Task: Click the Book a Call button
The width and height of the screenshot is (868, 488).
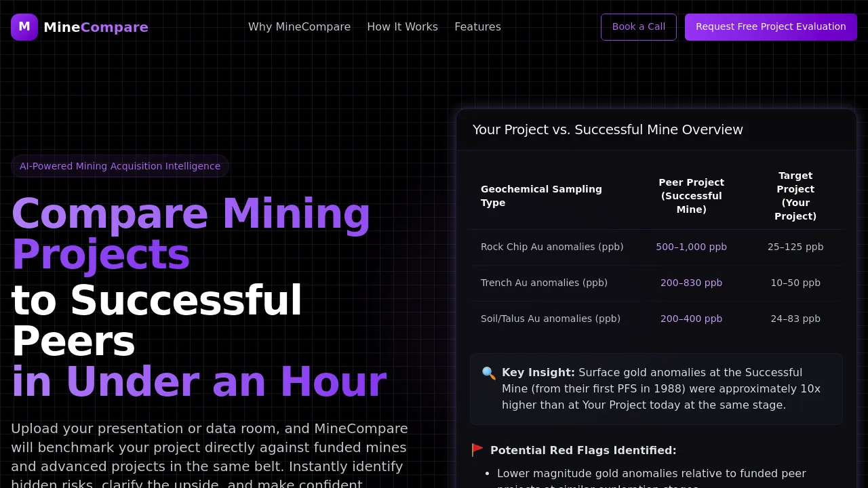Action: (x=639, y=27)
